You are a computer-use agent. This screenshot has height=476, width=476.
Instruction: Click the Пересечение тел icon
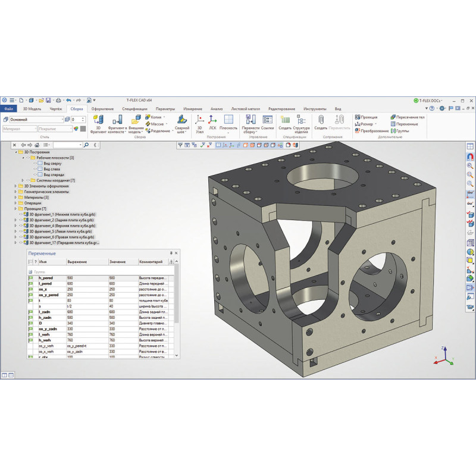click(x=392, y=117)
